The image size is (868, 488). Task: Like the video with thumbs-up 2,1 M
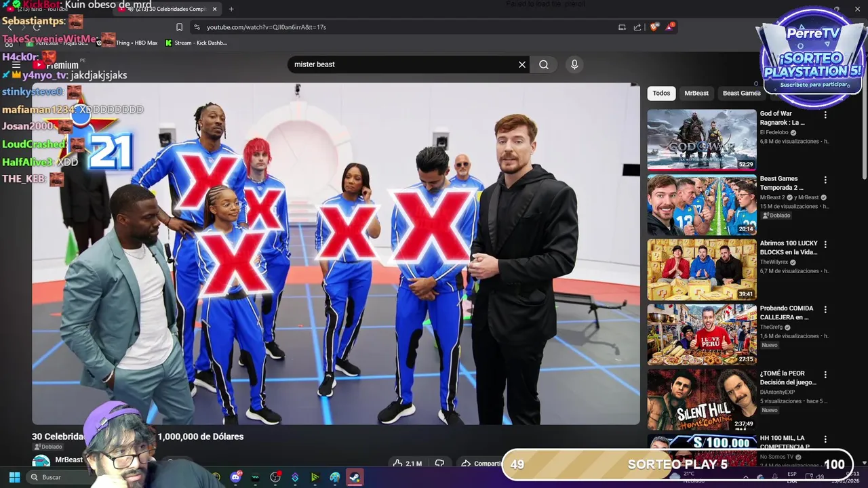click(408, 464)
